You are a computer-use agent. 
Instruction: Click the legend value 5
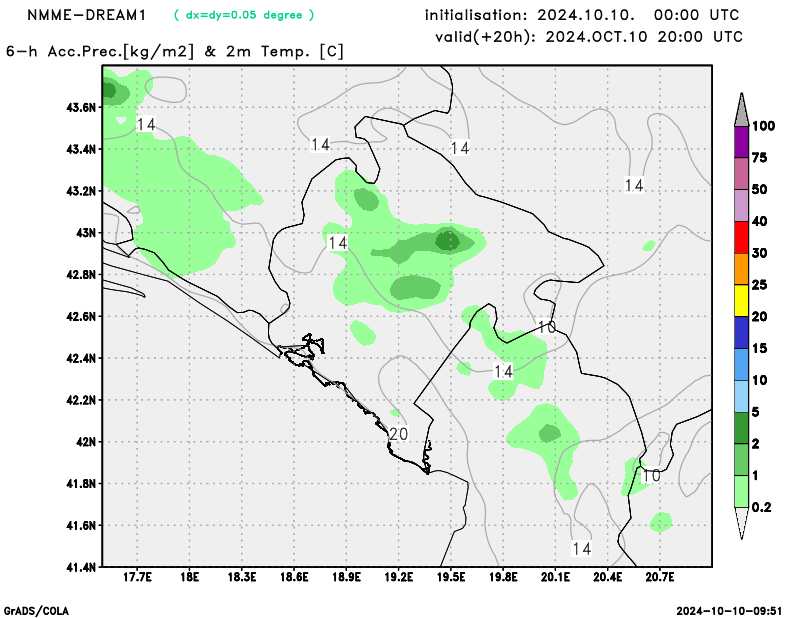(x=756, y=412)
